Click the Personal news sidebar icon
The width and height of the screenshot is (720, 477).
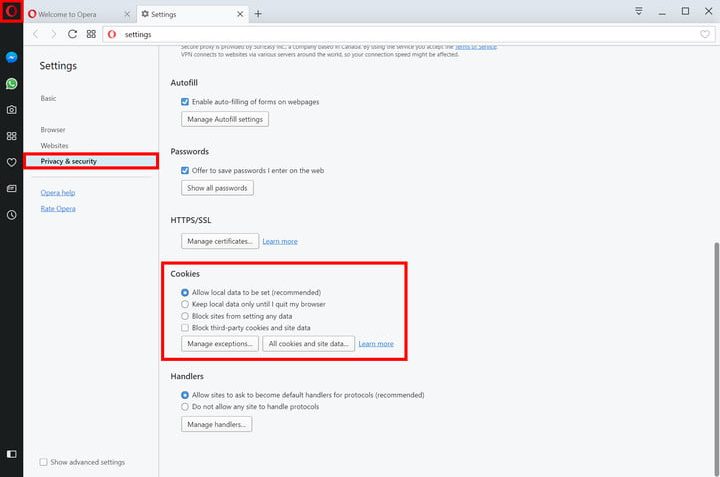(x=11, y=188)
